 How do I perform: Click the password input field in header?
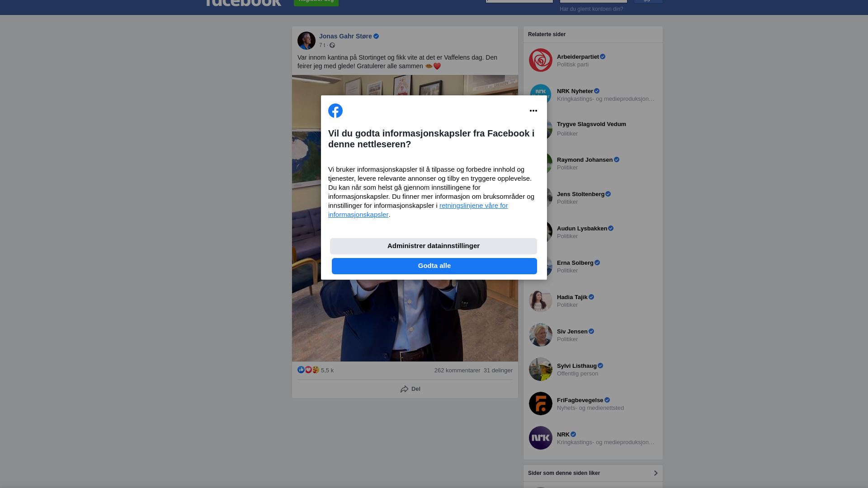tap(594, 1)
